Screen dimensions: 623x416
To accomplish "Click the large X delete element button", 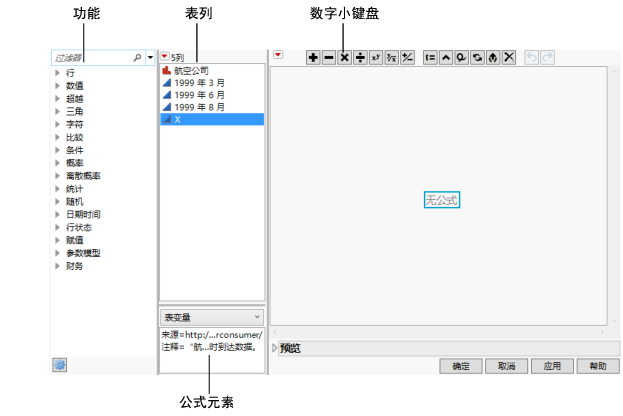I will pyautogui.click(x=509, y=58).
